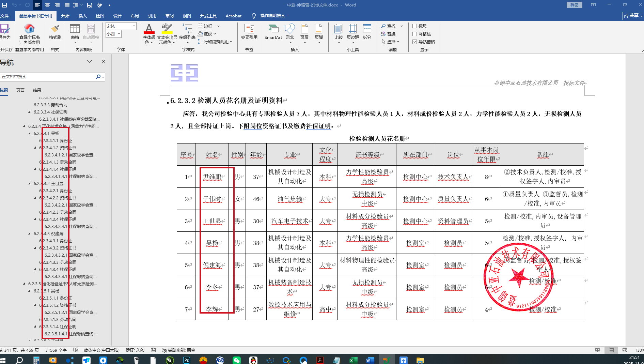Apply the yellow 文本突出显示颜色 highlight
644x364 pixels.
[167, 29]
